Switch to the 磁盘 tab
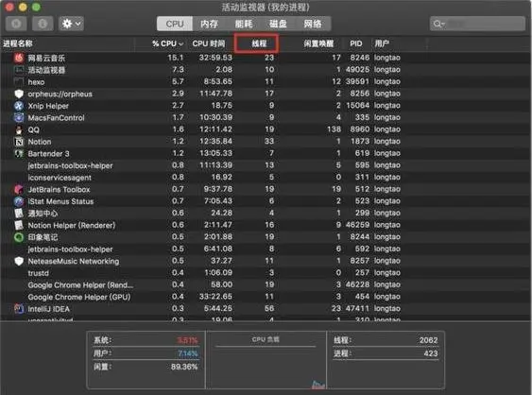The image size is (532, 395). point(278,24)
